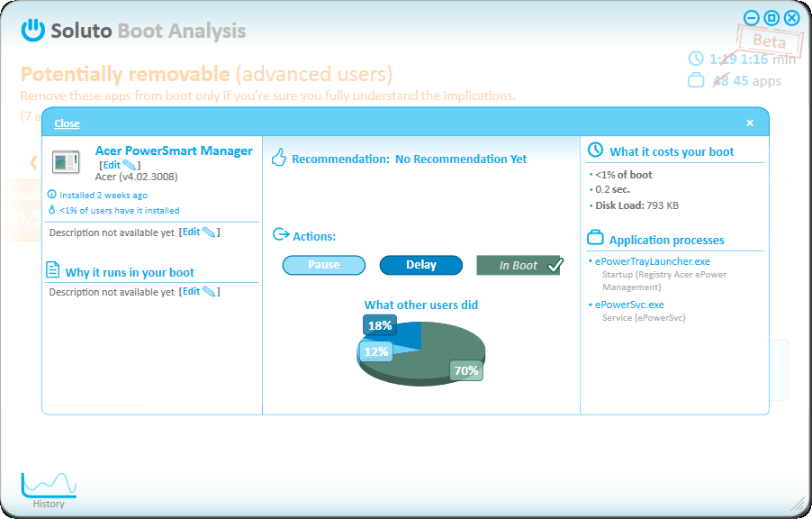Click the <1% of boot entry

[x=624, y=175]
